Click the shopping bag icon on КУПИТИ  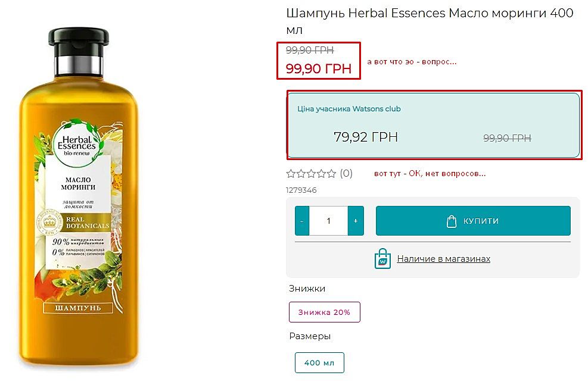pos(452,221)
